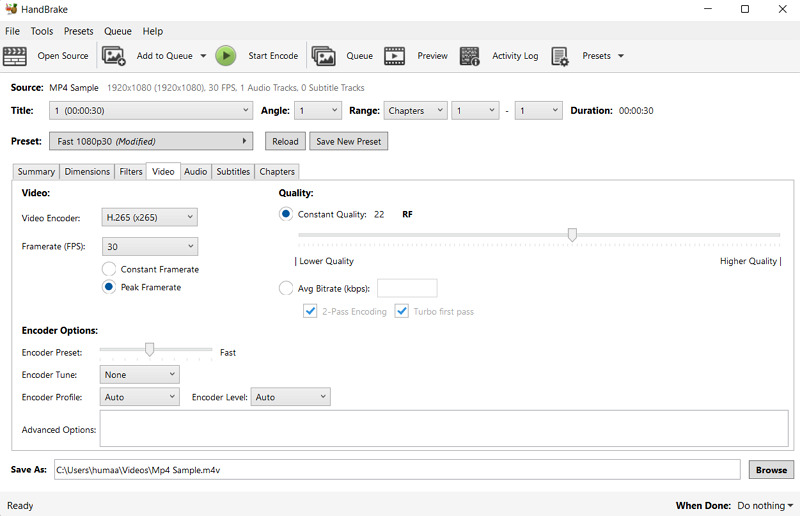Screen dimensions: 800x516
Task: Switch to the Summary tab
Action: 36,171
